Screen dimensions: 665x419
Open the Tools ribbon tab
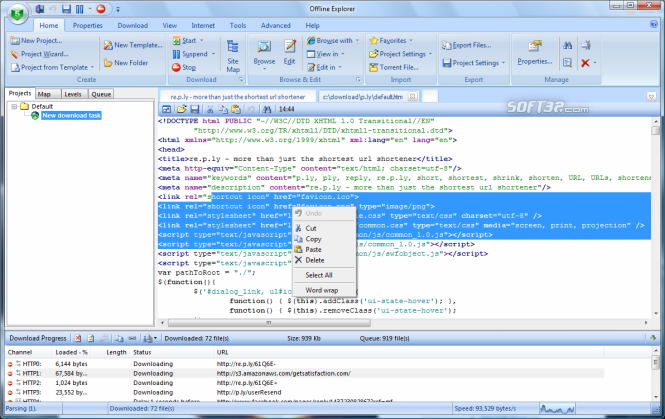[x=238, y=25]
